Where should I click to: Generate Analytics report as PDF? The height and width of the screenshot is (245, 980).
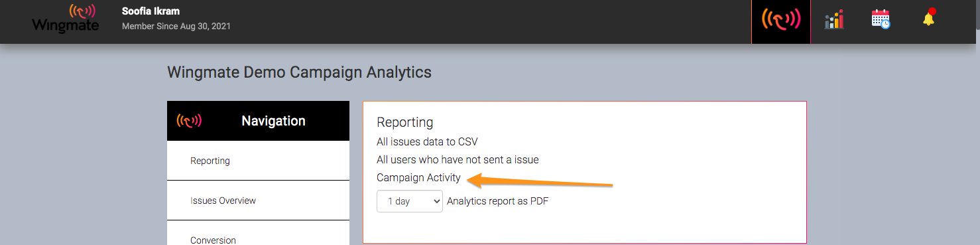coord(498,201)
